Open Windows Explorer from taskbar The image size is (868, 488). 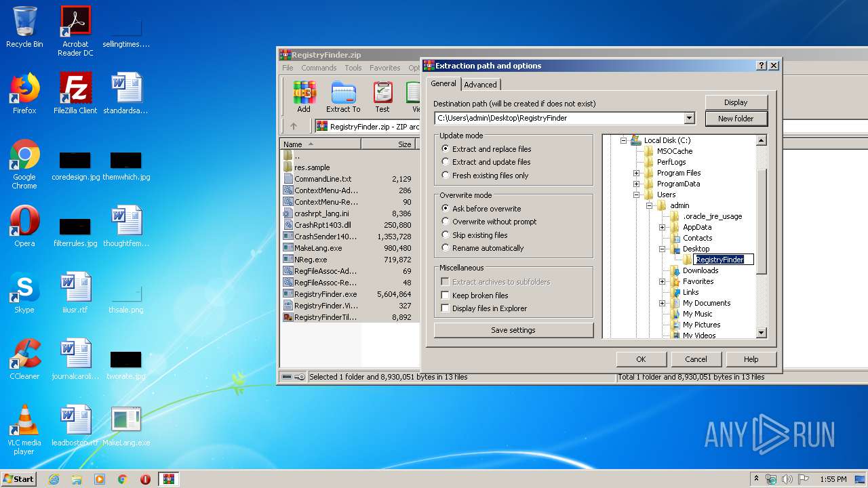pos(77,479)
